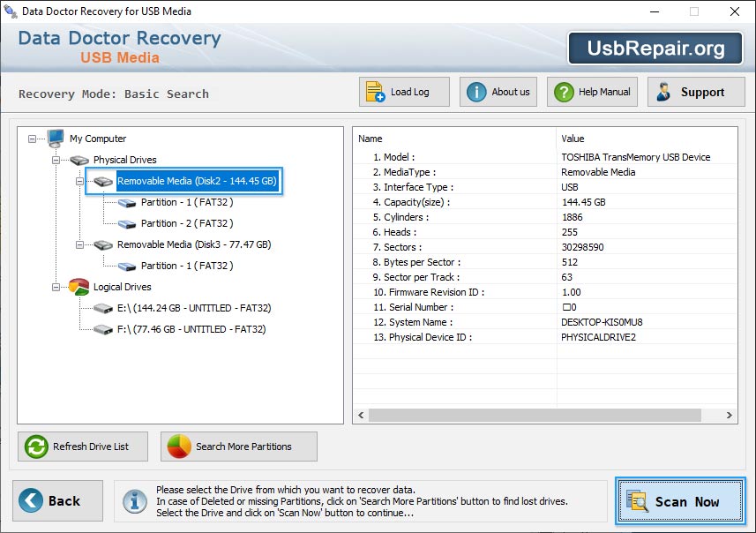The height and width of the screenshot is (533, 756).
Task: Open the About us button
Action: [x=498, y=92]
